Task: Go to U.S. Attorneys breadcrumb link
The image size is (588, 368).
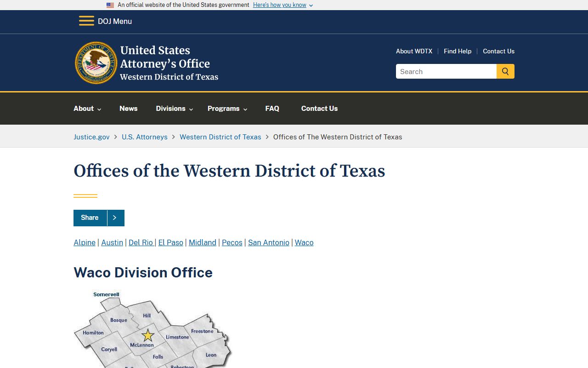Action: (145, 137)
